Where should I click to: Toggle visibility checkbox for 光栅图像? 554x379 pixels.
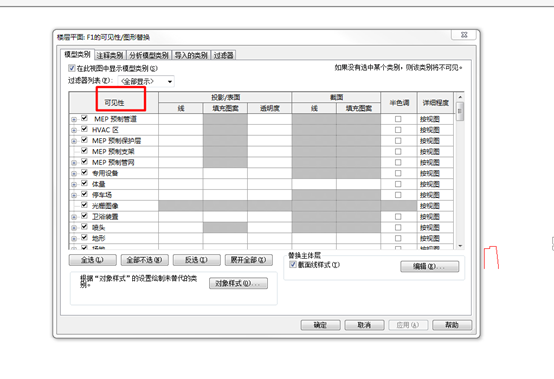(84, 205)
